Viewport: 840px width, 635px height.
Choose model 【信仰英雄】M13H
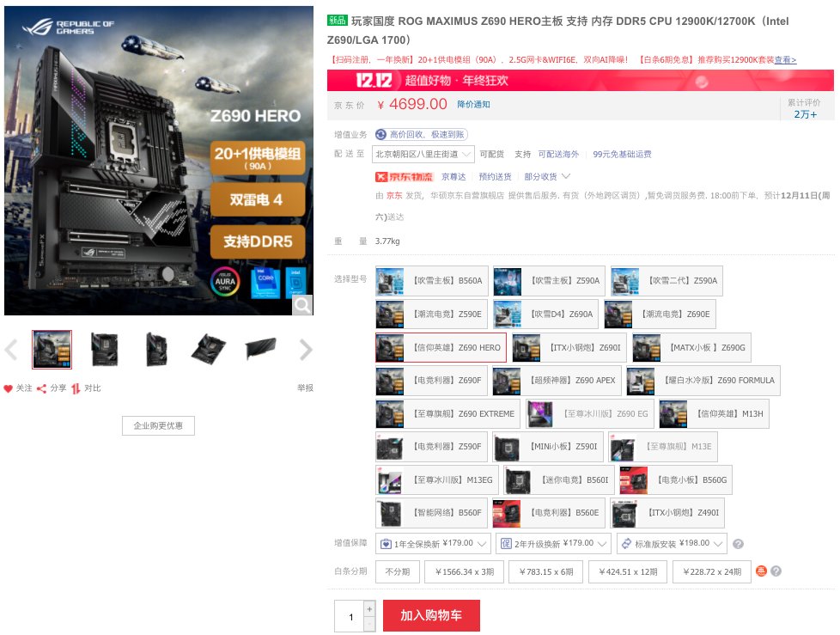coord(714,413)
